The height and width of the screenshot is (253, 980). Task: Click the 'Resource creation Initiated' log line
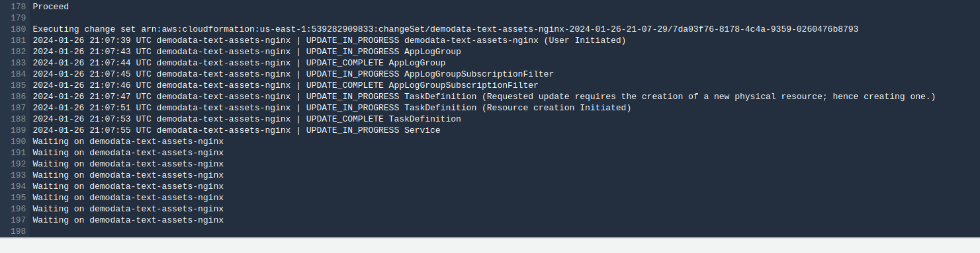(x=332, y=108)
